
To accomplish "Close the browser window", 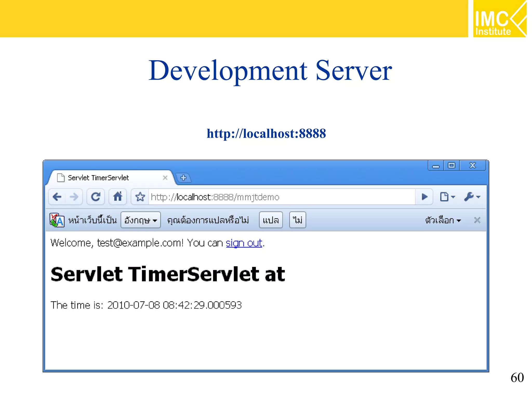I will [473, 165].
